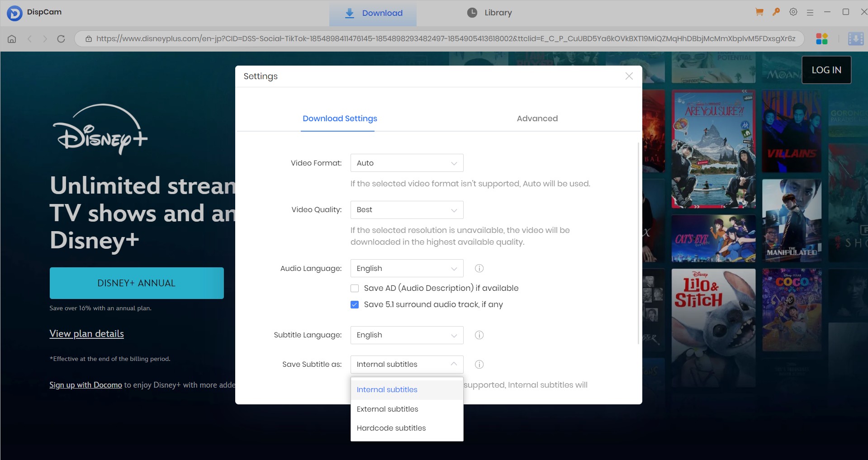The width and height of the screenshot is (868, 460).
Task: Select Hardcode subtitles option
Action: click(391, 428)
